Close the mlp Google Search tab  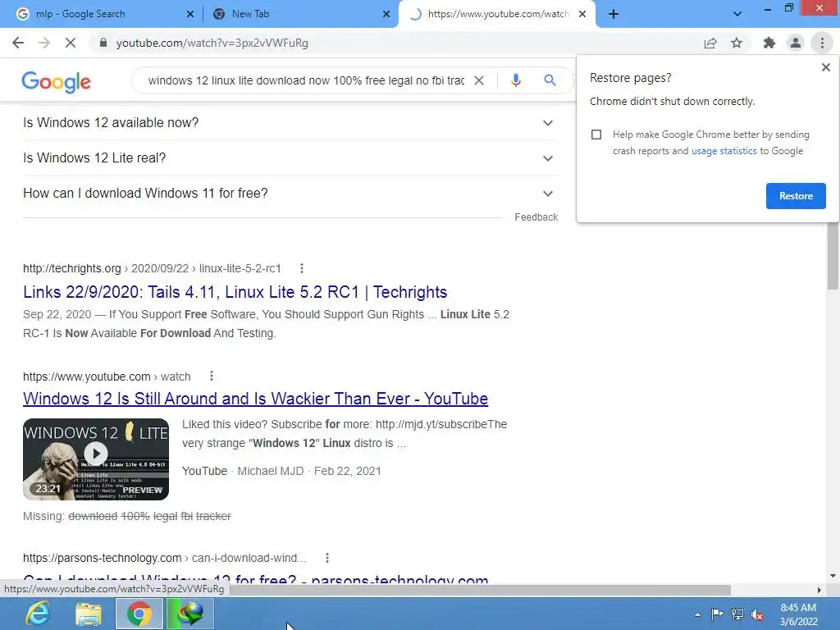[x=190, y=14]
